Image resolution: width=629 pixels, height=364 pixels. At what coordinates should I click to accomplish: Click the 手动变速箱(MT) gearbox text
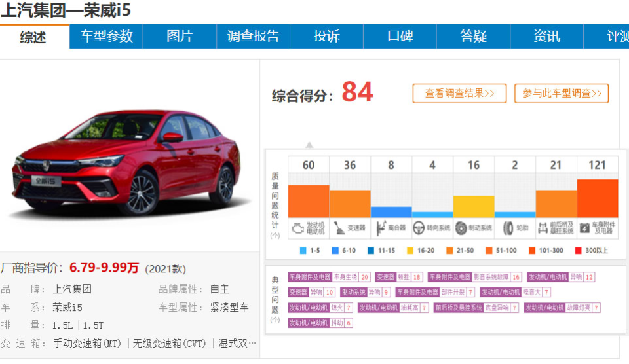87,344
